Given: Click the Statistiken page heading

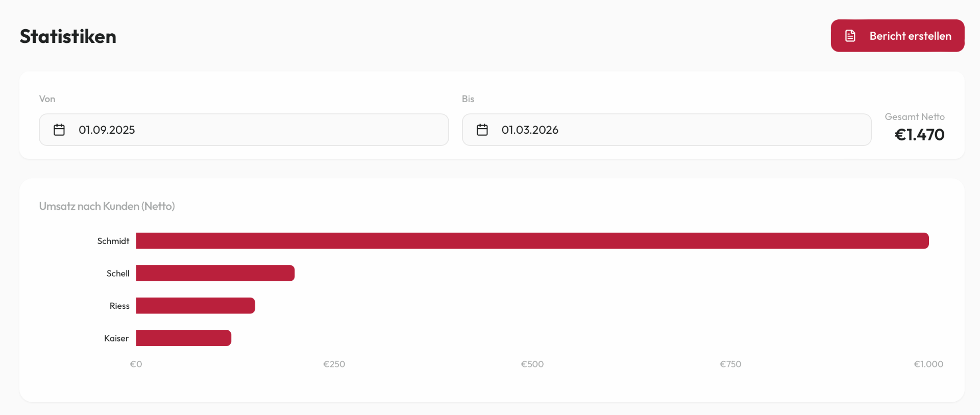Looking at the screenshot, I should point(68,36).
